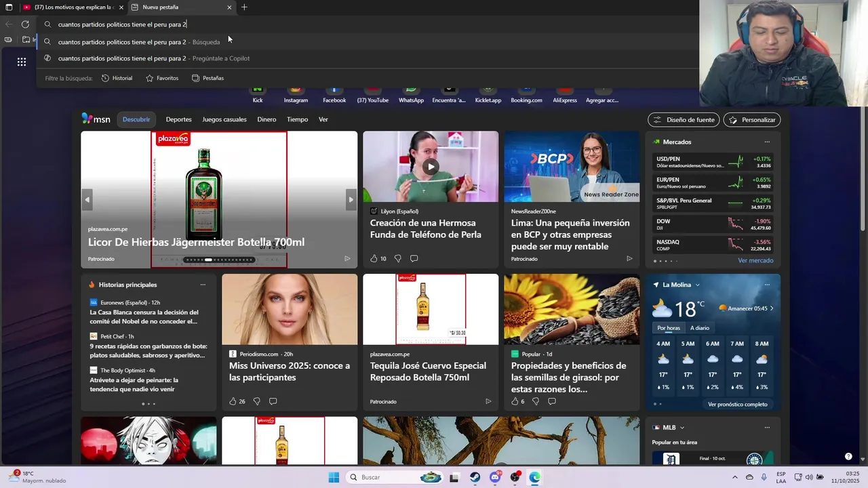Filter search by Historial
The image size is (868, 488).
pos(117,78)
